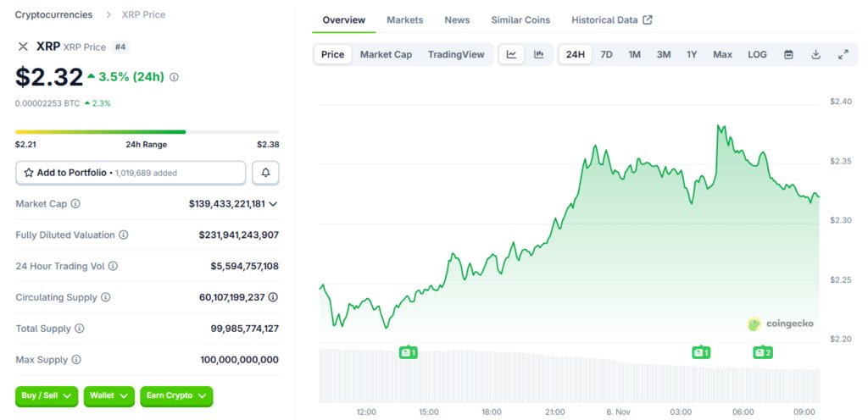
Task: Click the $139,433,221,181 market cap value
Action: click(x=227, y=204)
